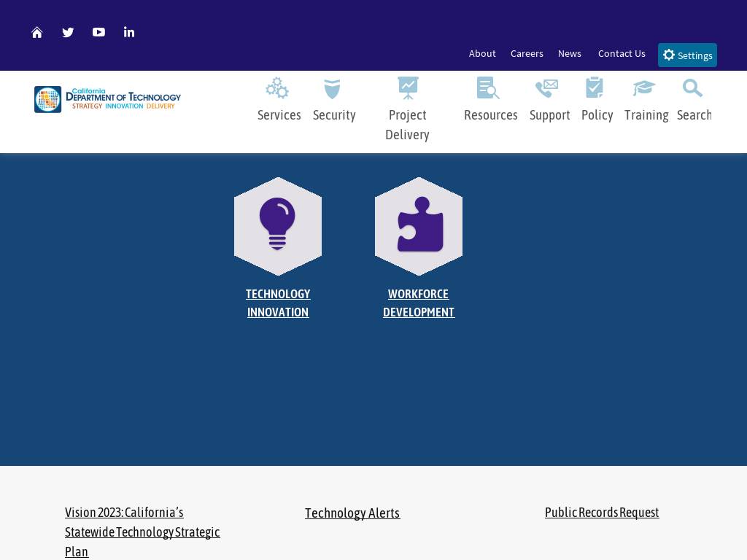Select the Policy navigation item

pos(597,101)
